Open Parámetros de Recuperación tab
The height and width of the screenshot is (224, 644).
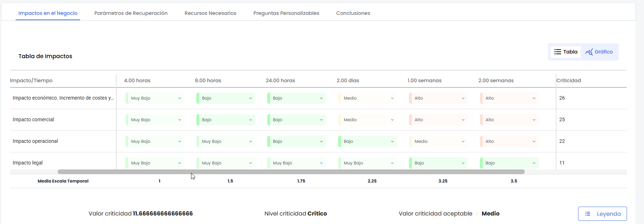[131, 13]
